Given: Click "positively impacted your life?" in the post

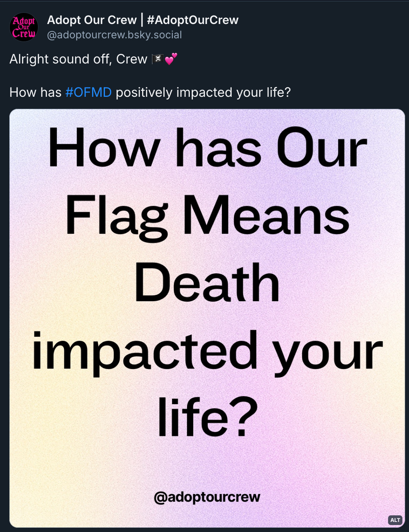Looking at the screenshot, I should pos(203,92).
